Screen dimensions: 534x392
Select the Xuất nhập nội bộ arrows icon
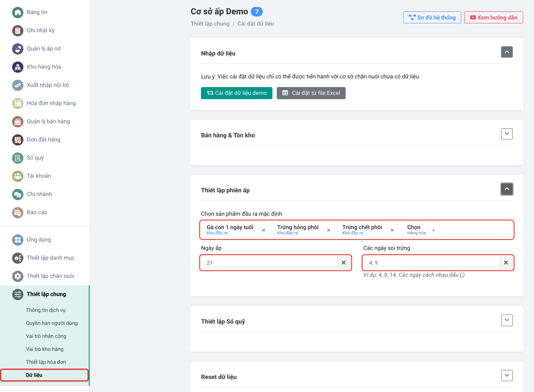click(x=18, y=85)
